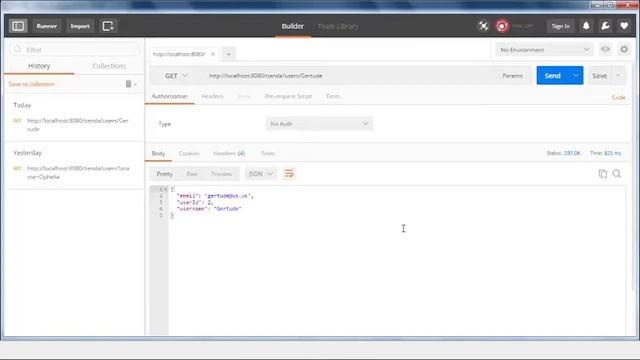The width and height of the screenshot is (640, 360).
Task: Select the History tab
Action: coord(39,66)
